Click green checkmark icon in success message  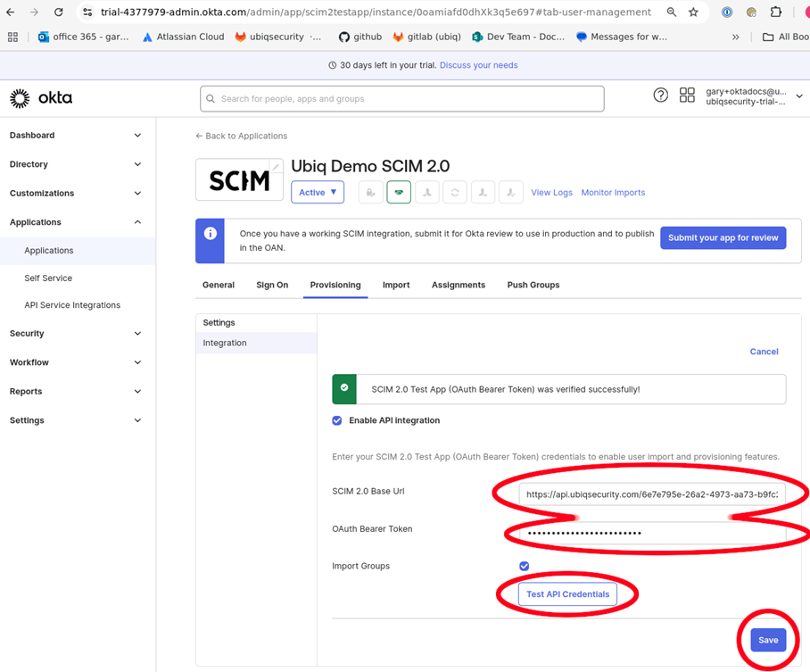click(x=344, y=387)
